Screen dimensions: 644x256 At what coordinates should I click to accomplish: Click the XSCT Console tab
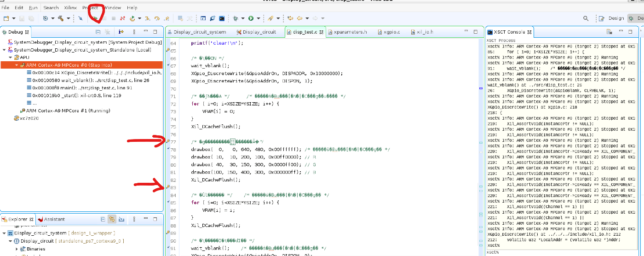(510, 32)
